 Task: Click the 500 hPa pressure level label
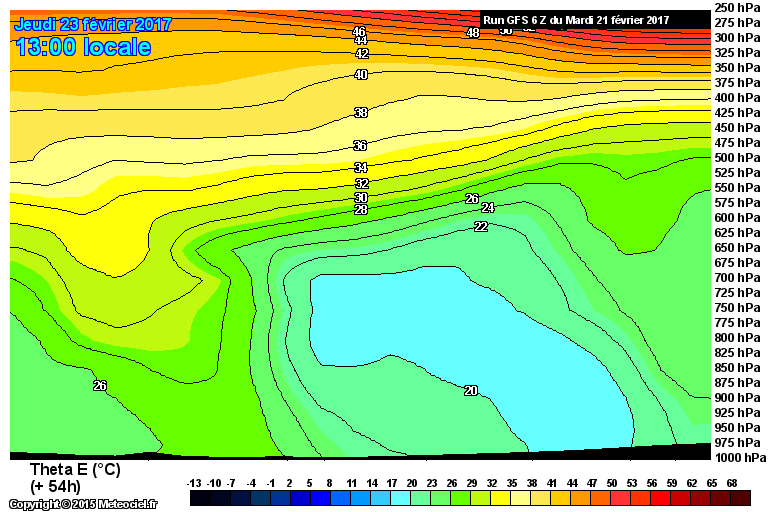[737, 158]
